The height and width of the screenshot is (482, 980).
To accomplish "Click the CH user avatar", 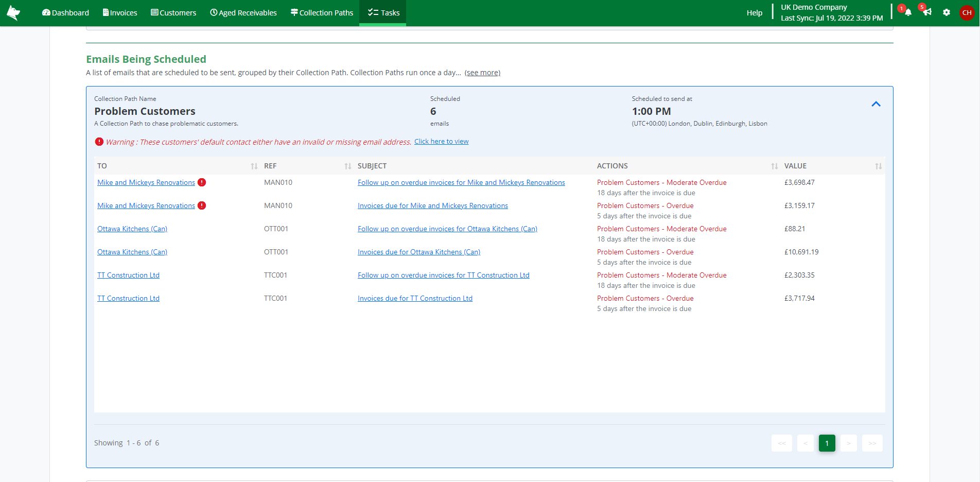I will 967,13.
